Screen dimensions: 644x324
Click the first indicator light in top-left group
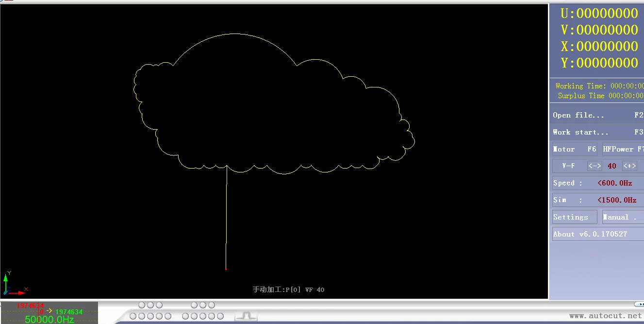[142, 305]
